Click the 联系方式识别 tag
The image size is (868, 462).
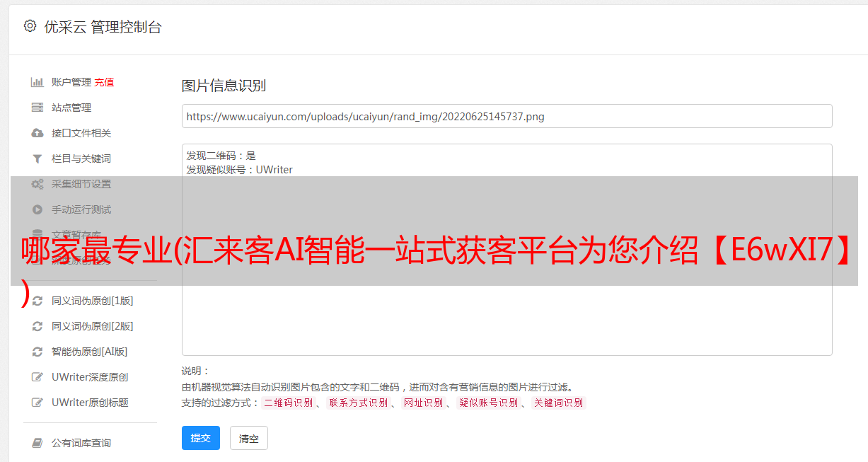358,403
